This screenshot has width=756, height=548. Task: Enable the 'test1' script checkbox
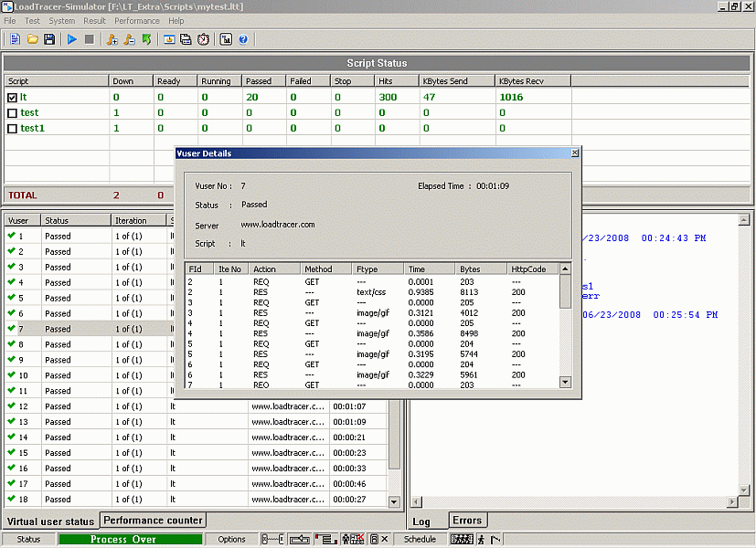pyautogui.click(x=12, y=129)
